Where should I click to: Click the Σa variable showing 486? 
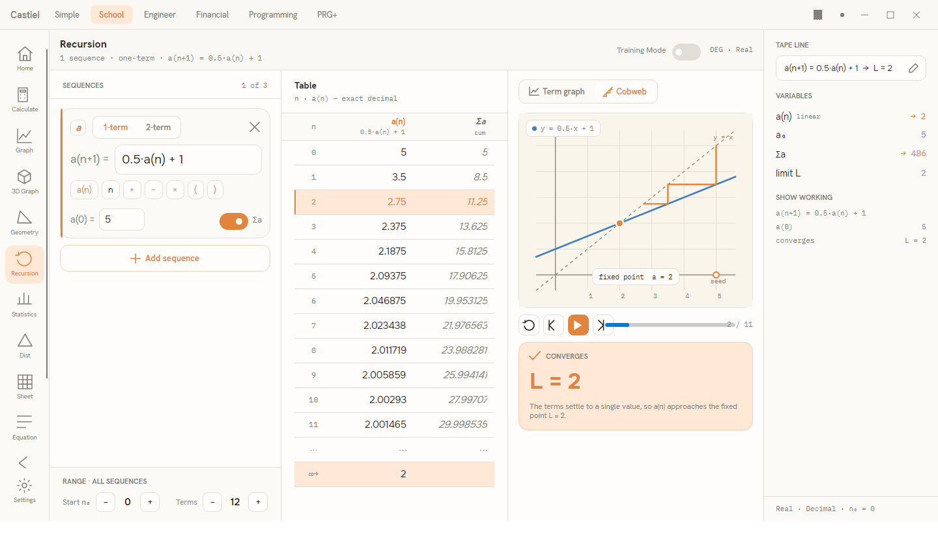tap(851, 154)
